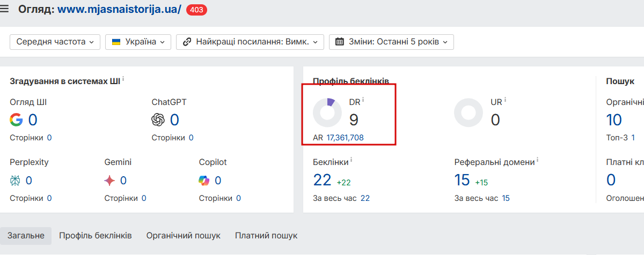Open Найкращі посилання filter dropdown
Screen dimensions: 644x255
pos(250,42)
